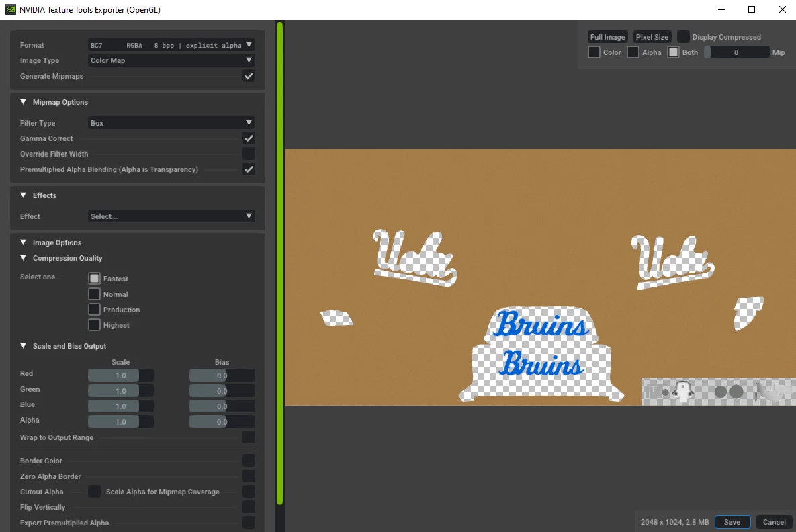796x532 pixels.
Task: Click the Pixel Size view button
Action: pos(652,37)
